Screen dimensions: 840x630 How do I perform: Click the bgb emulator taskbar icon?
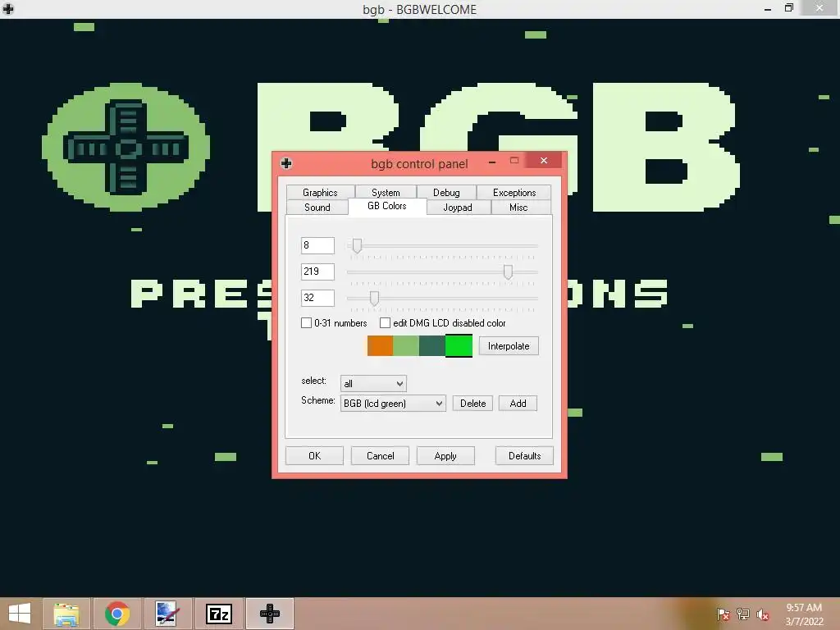[x=270, y=614]
